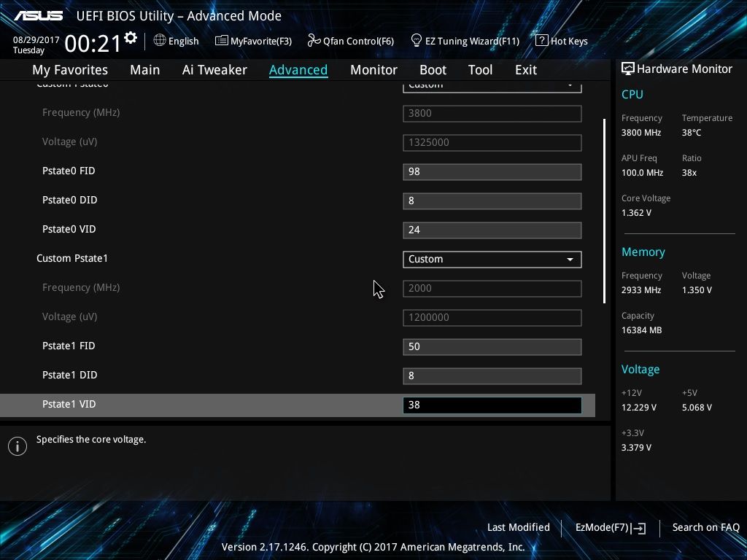Image resolution: width=747 pixels, height=560 pixels.
Task: Click the Hot Keys question mark icon
Action: [x=542, y=41]
